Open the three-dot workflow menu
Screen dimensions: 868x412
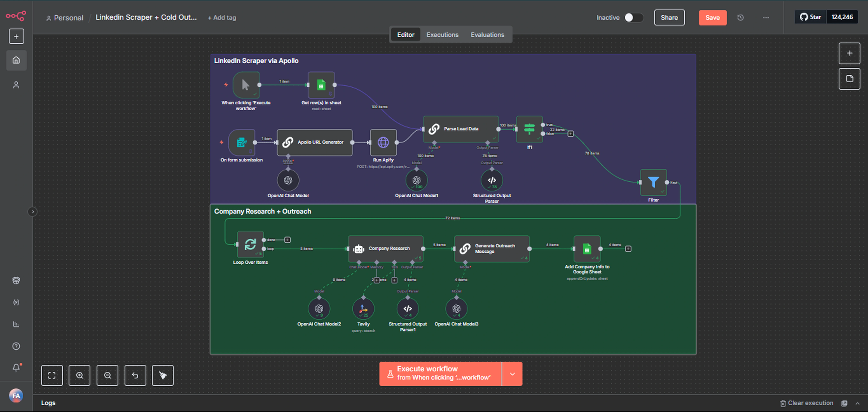point(766,17)
